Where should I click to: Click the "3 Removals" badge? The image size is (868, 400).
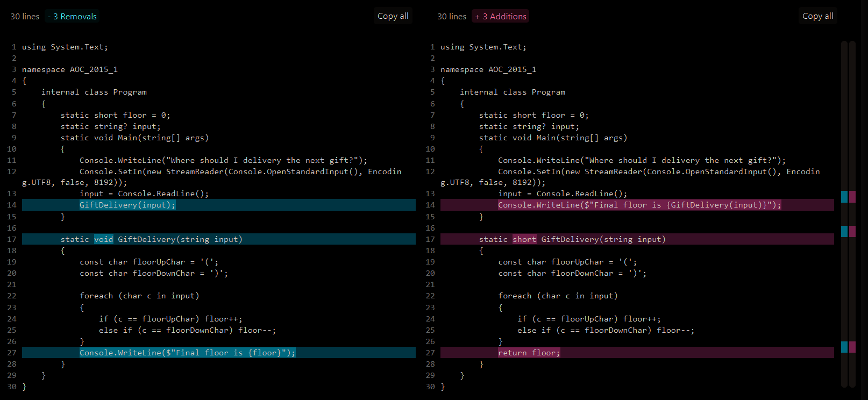pos(72,17)
